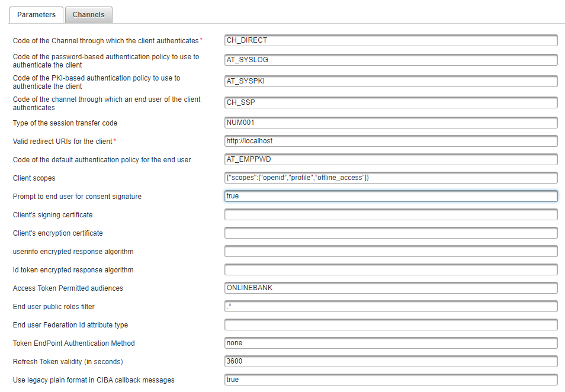Image resolution: width=565 pixels, height=392 pixels.
Task: Click the Id token encrypted response algorithm field
Action: (x=390, y=269)
